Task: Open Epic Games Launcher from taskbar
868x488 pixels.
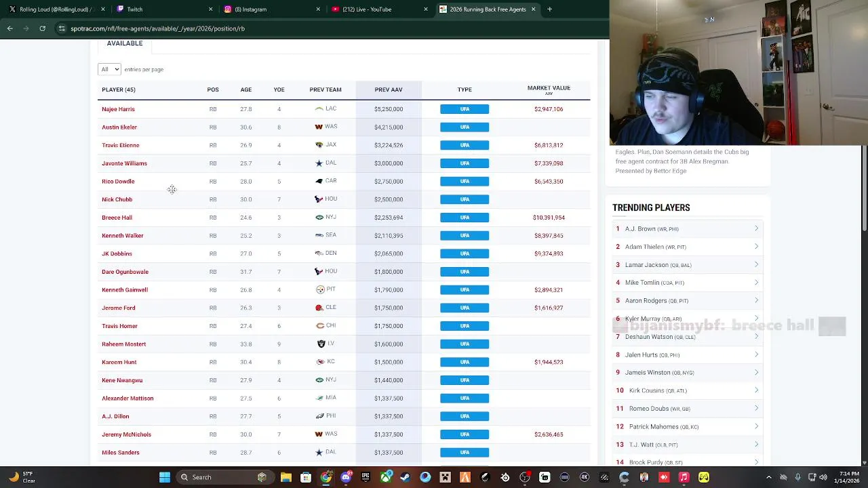Action: (x=366, y=477)
